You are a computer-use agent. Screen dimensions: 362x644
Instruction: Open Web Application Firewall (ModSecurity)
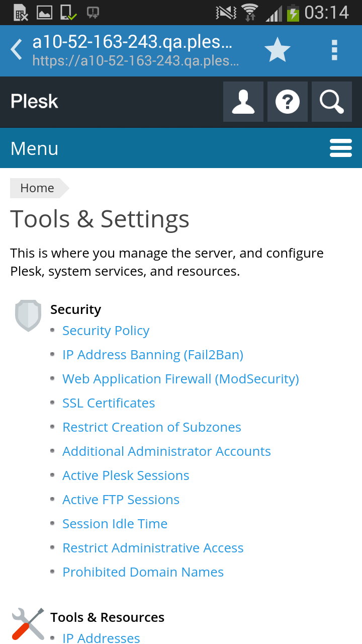point(180,379)
